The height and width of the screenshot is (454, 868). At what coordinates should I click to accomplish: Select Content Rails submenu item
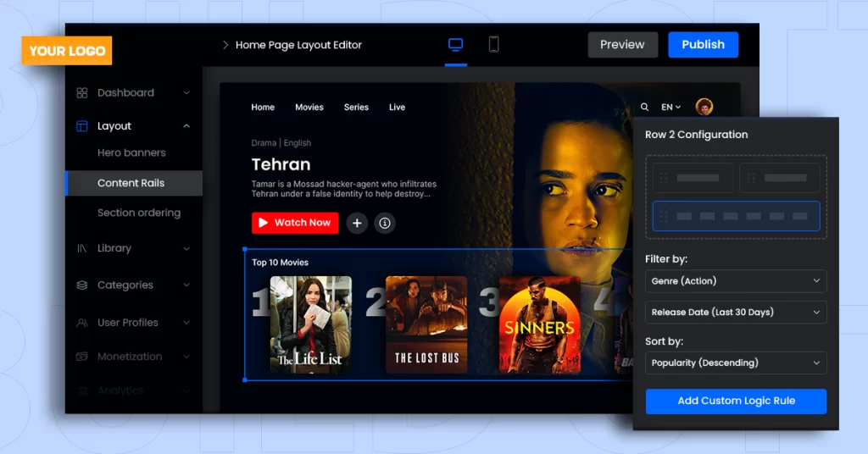[134, 183]
